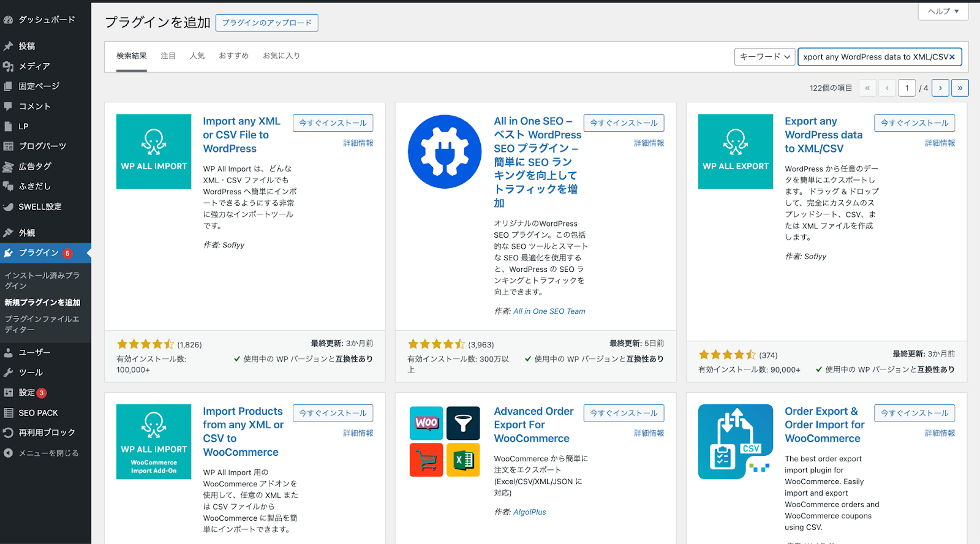Image resolution: width=980 pixels, height=544 pixels.
Task: Install Import Products from any XML plugin
Action: tap(333, 414)
